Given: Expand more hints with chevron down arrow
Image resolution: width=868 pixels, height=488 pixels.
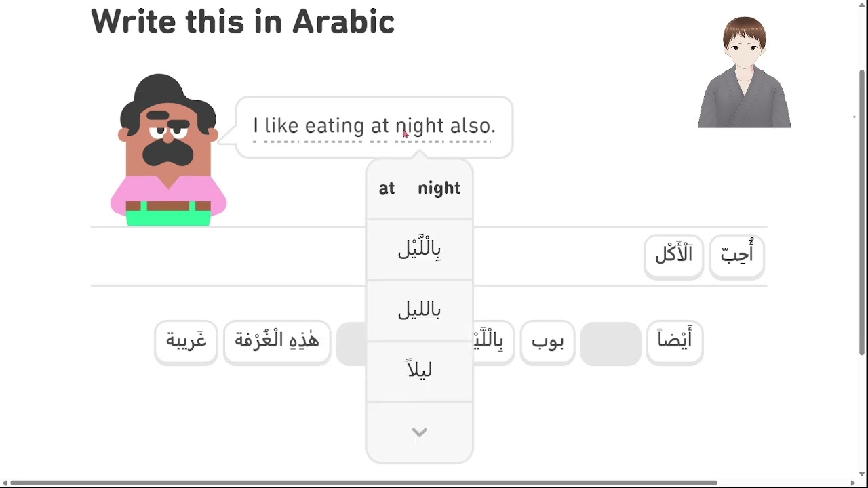Looking at the screenshot, I should tap(419, 432).
